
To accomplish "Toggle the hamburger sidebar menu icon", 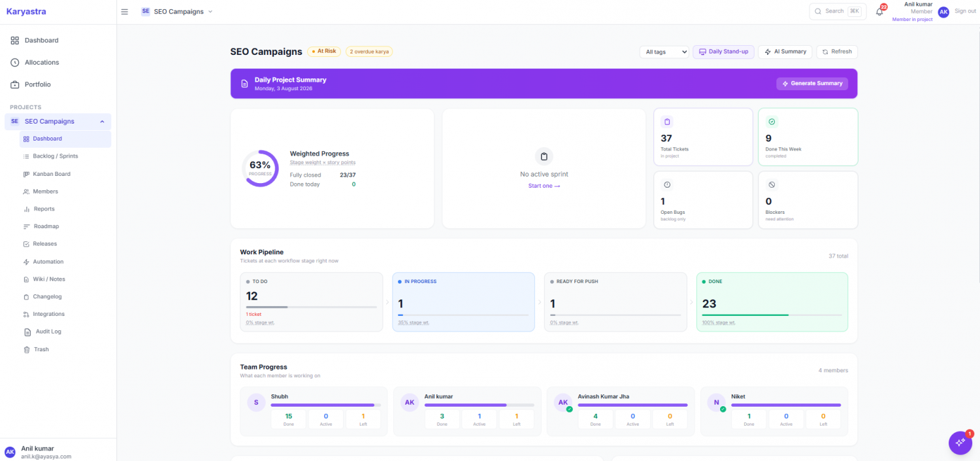I will (125, 12).
